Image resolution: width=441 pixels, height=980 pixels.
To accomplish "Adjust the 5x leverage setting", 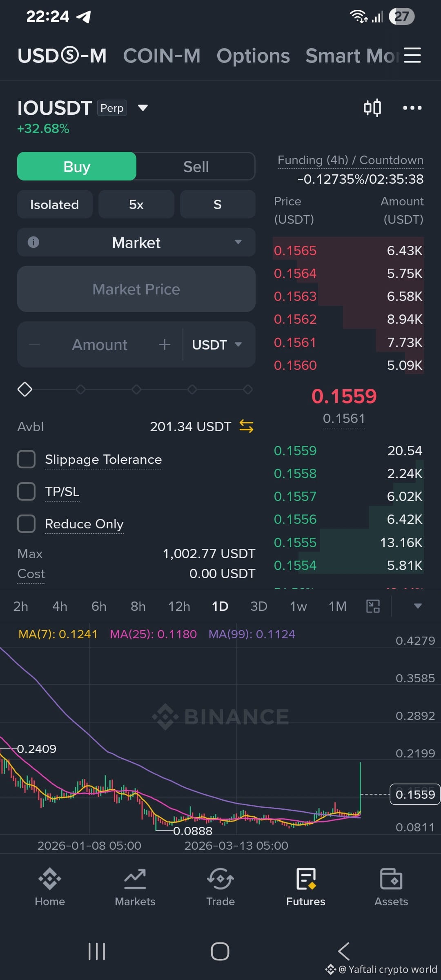I will [136, 204].
